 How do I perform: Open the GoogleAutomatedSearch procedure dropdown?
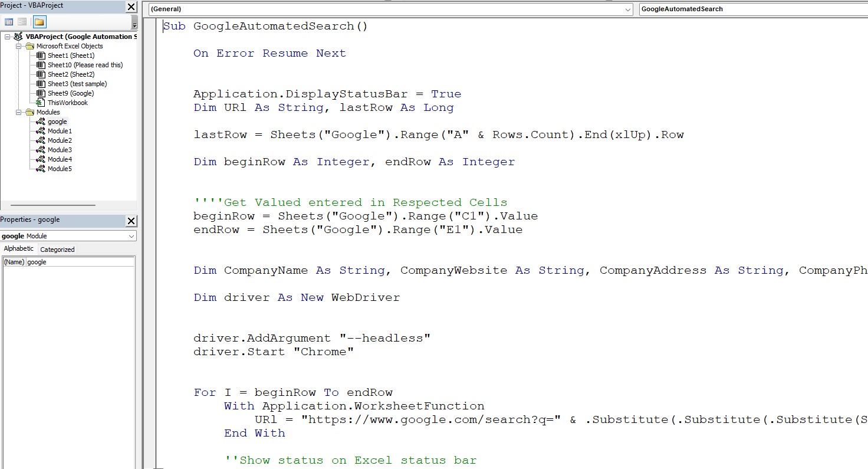pos(754,9)
